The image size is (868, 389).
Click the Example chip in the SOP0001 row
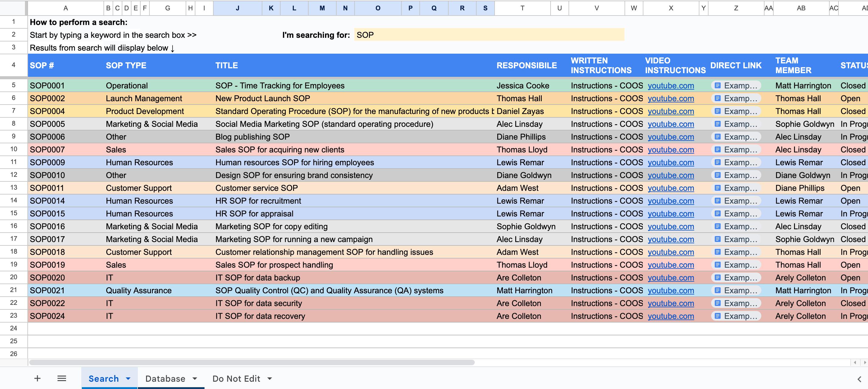tap(737, 85)
